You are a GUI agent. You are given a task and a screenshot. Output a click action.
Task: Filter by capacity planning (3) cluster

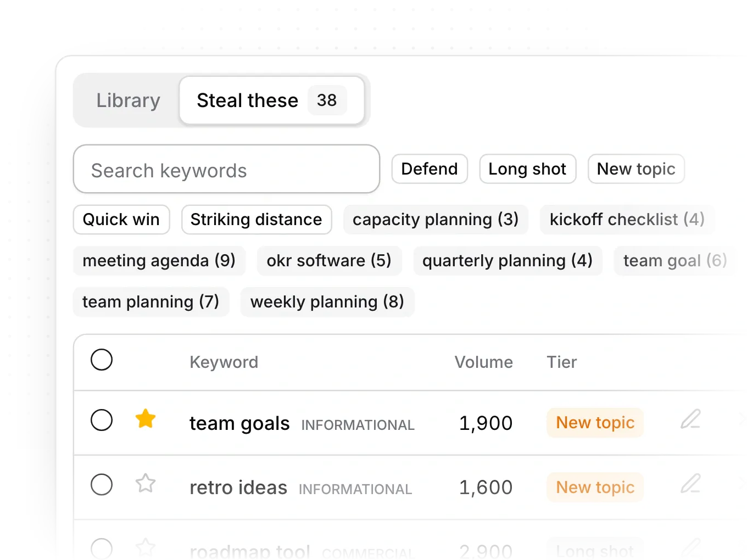pyautogui.click(x=436, y=220)
